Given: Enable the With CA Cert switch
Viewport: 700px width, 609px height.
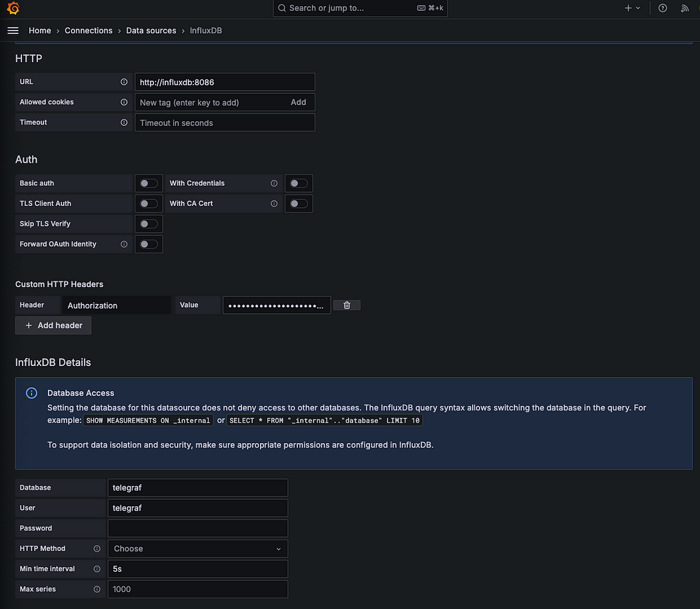Looking at the screenshot, I should tap(299, 203).
